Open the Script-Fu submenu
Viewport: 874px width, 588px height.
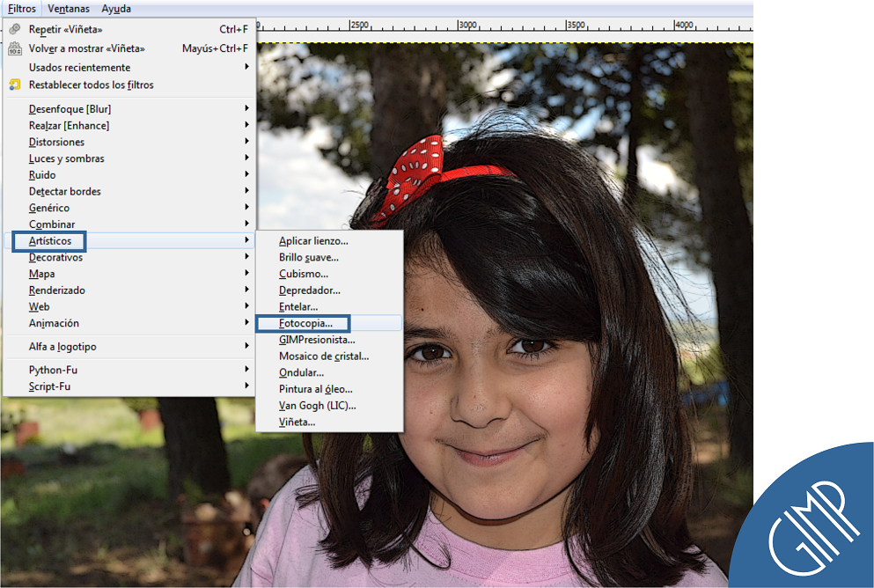[x=129, y=386]
